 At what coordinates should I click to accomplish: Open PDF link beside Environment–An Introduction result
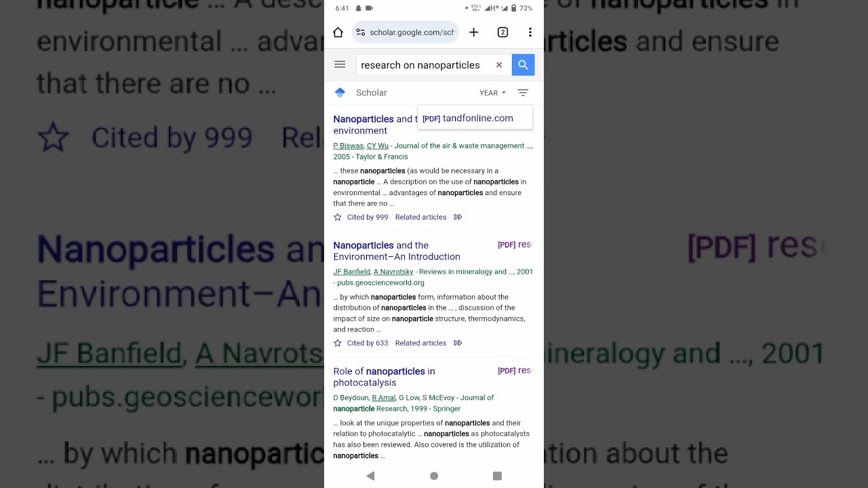[515, 245]
